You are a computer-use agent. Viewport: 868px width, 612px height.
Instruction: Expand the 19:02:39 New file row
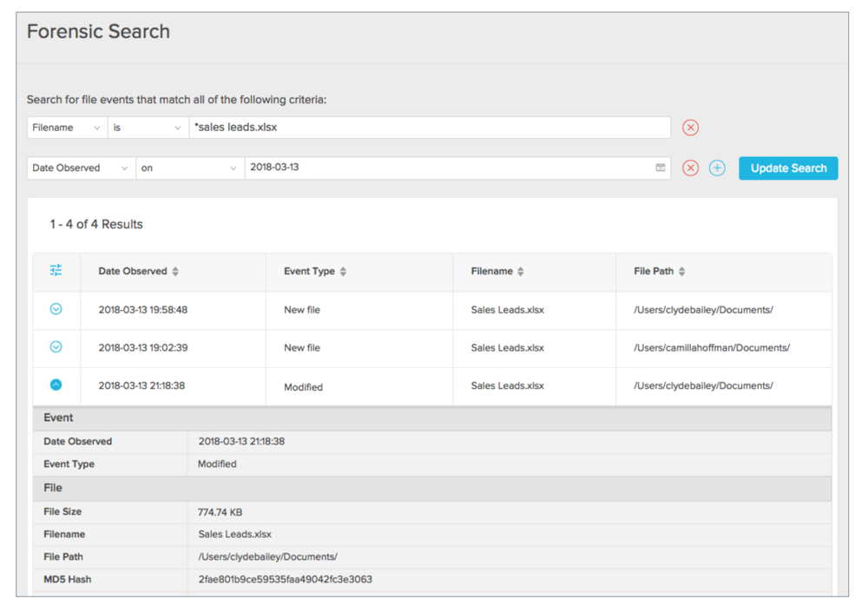[x=56, y=346]
